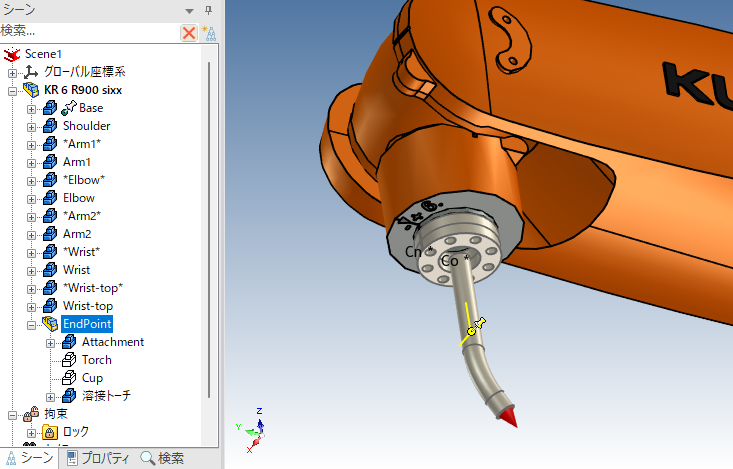Viewport: 733px width, 469px height.
Task: Select the Wrist-top tree item
Action: pos(88,306)
